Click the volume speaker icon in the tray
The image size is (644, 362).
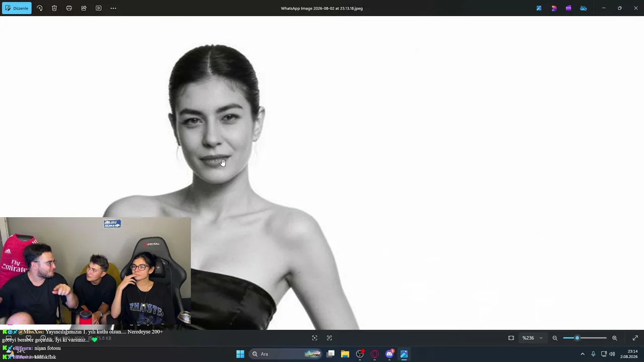[x=612, y=354]
